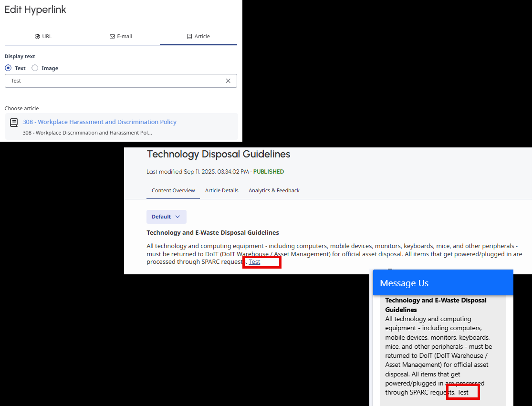
Task: Follow the Test hyperlink in the article body
Action: tap(254, 262)
